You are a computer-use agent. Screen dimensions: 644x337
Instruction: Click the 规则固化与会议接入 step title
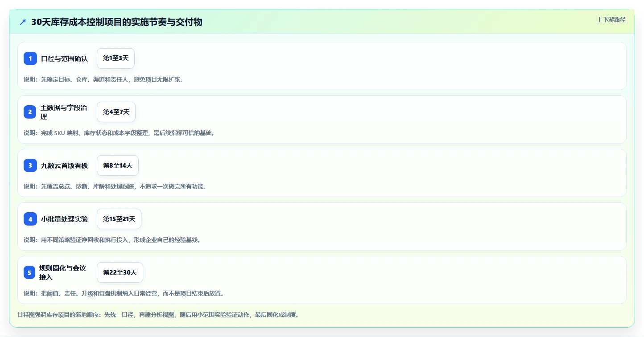point(63,272)
